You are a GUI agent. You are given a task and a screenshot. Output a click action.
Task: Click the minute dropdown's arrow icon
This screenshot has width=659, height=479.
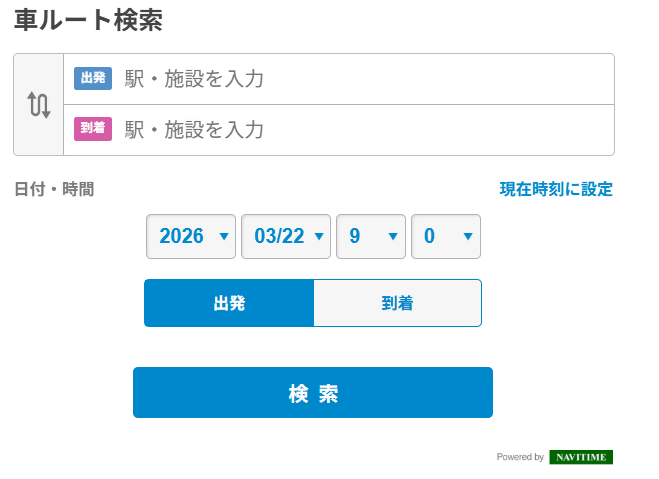(x=468, y=237)
